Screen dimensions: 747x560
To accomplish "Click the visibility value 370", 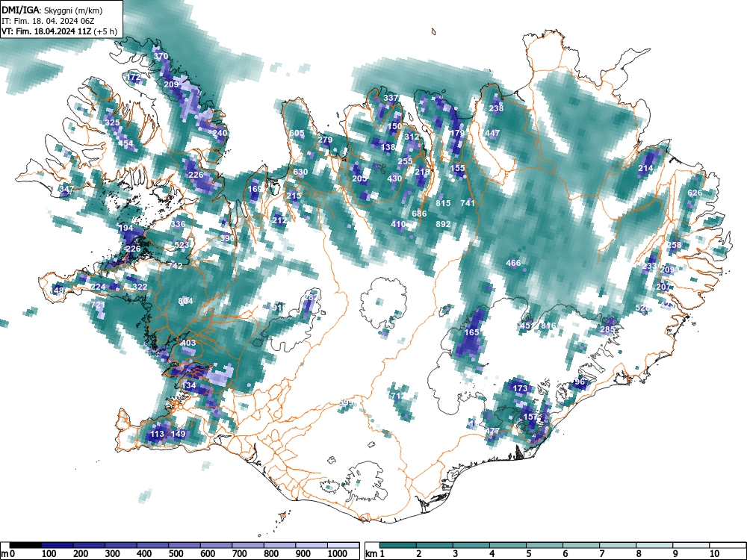I will (161, 56).
